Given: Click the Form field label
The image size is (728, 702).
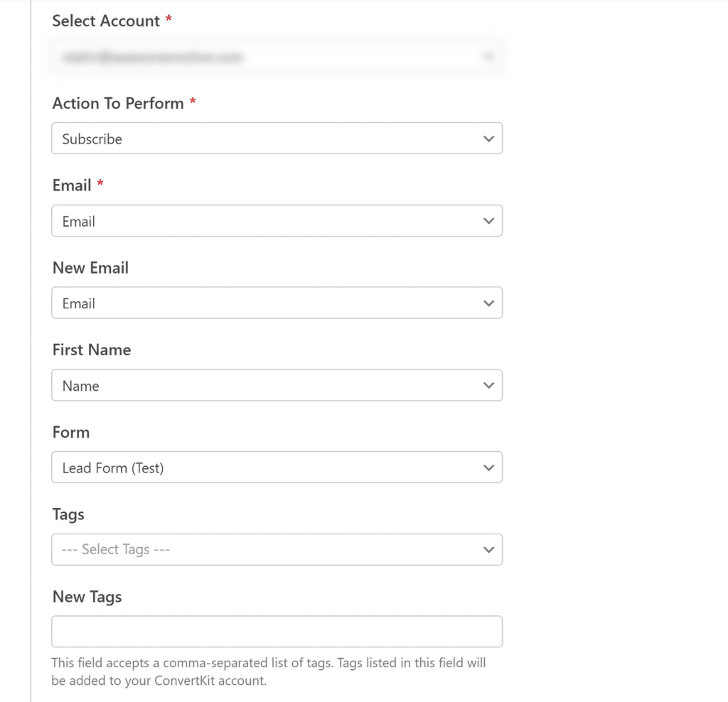Looking at the screenshot, I should click(71, 433).
